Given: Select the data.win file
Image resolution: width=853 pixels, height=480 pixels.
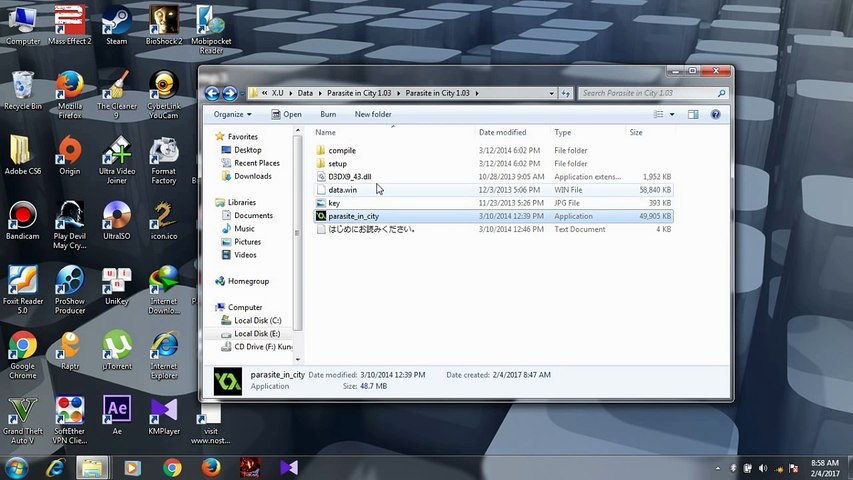Looking at the screenshot, I should (x=342, y=190).
